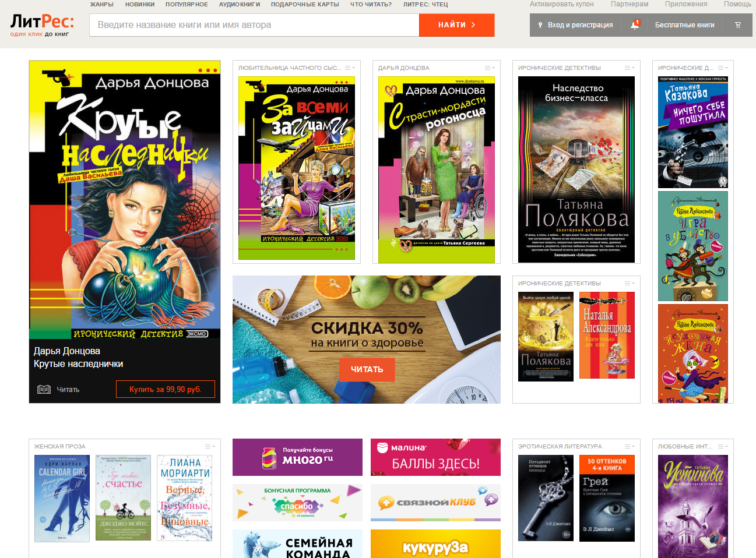Click the Любительница частного сыс... card title
756x558 pixels.
(x=290, y=68)
